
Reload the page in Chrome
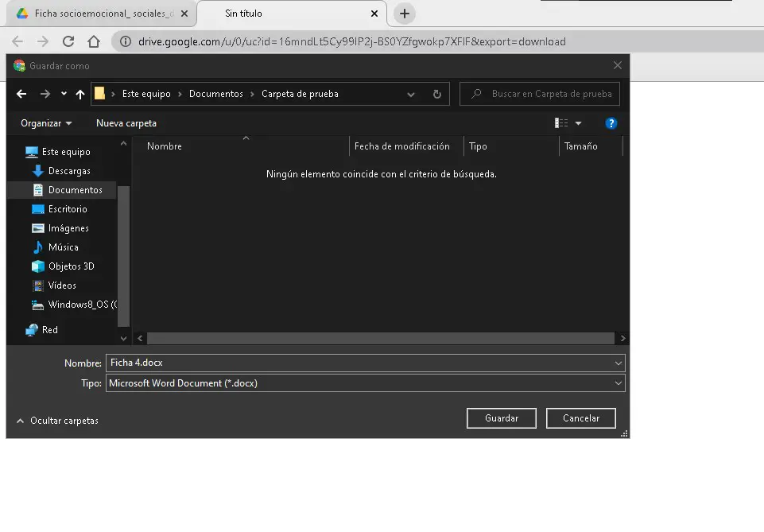[68, 41]
